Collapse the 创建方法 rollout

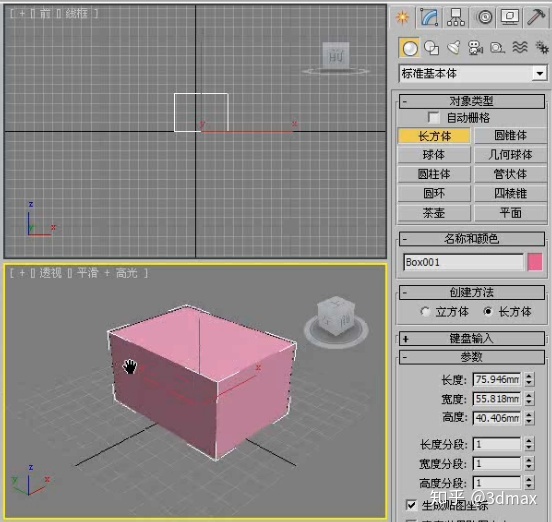[472, 293]
